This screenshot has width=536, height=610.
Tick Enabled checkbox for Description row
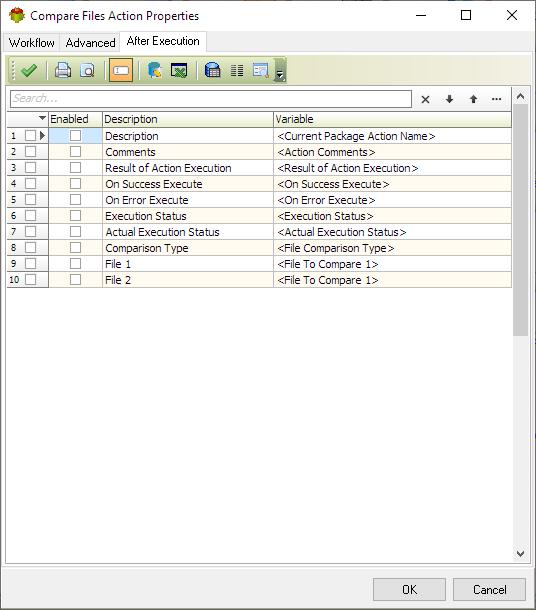point(75,135)
